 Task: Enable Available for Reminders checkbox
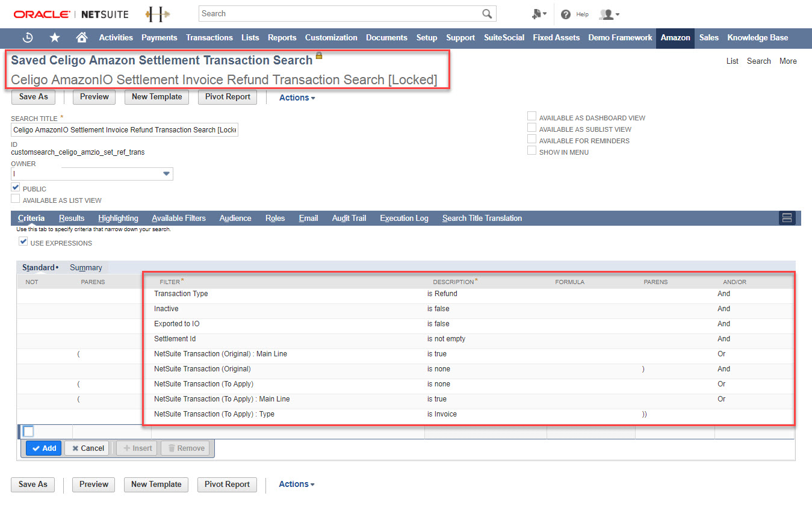click(x=532, y=140)
